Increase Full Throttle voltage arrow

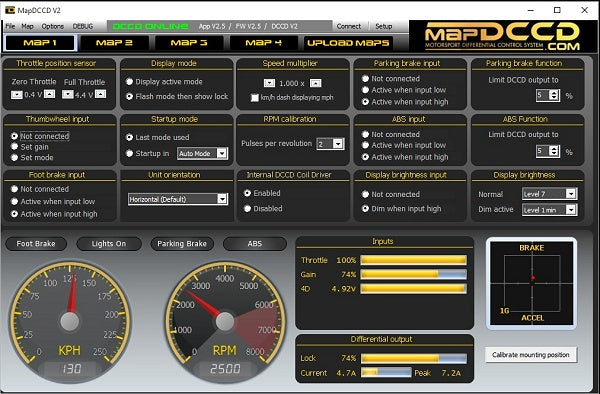(101, 94)
